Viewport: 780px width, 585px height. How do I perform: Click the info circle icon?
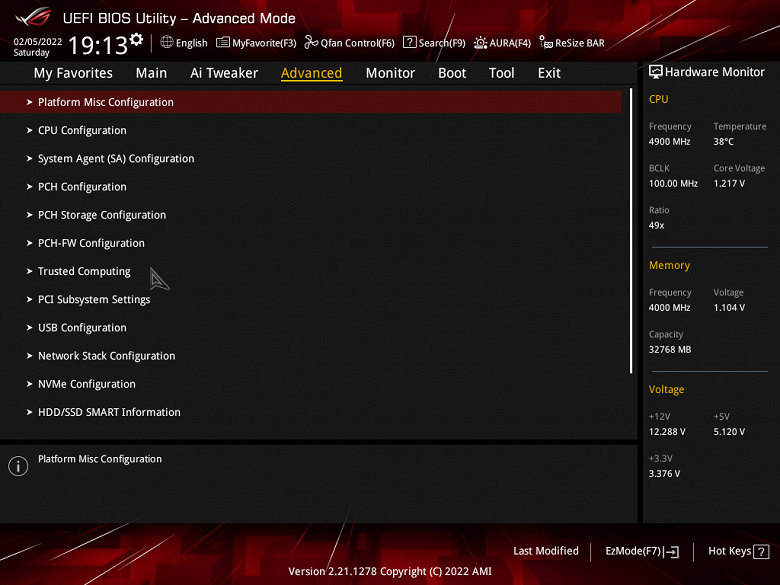point(18,466)
